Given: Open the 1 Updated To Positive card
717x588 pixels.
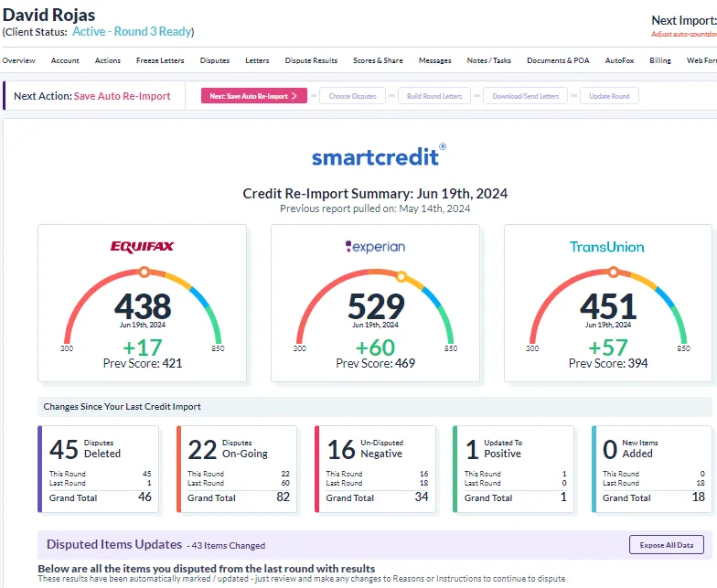Looking at the screenshot, I should (514, 468).
